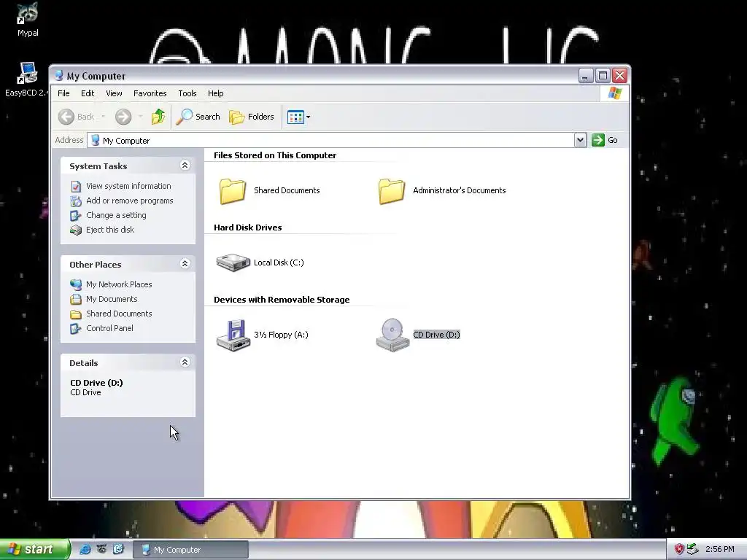Click the Mypal desktop shortcut
This screenshot has height=560, width=747.
click(28, 20)
